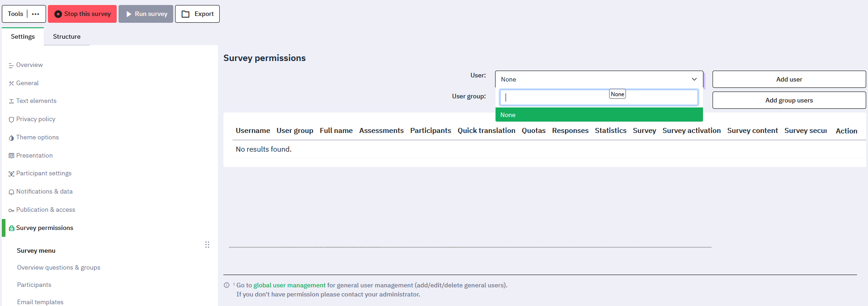Click Add group users button
This screenshot has height=306, width=868.
789,100
